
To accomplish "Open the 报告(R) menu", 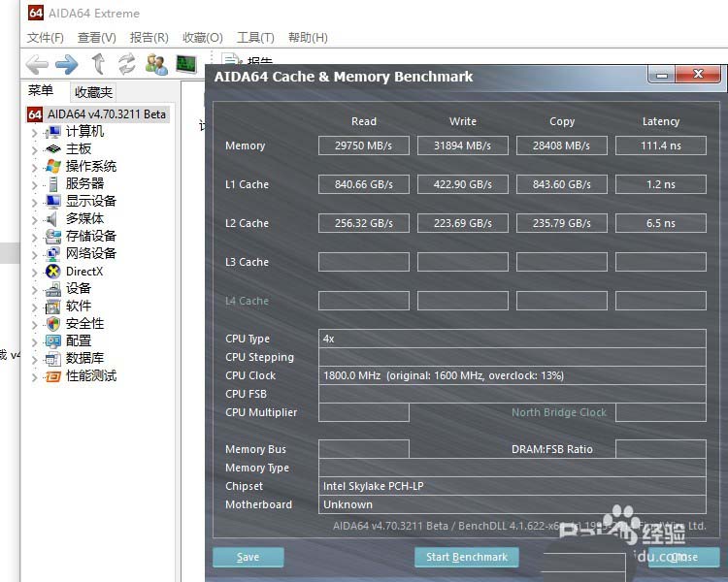I will [x=149, y=38].
